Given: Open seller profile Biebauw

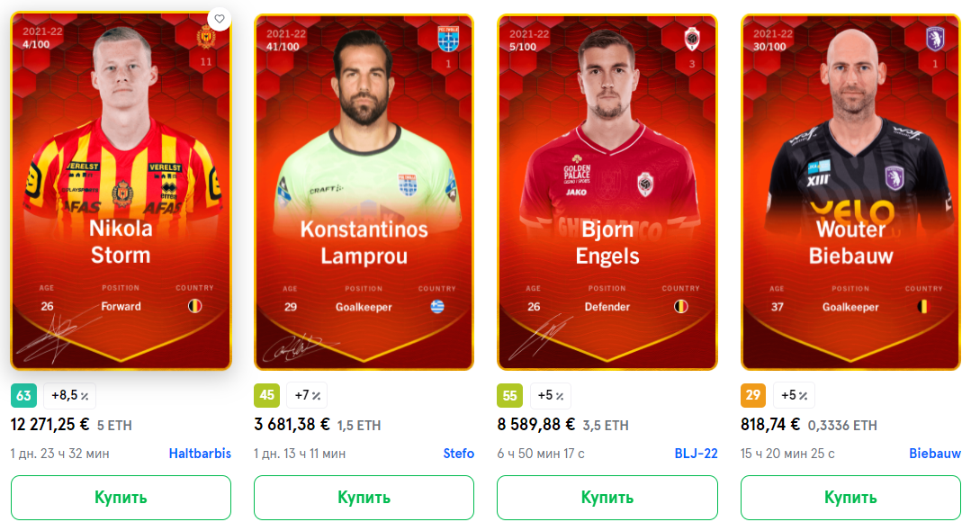Looking at the screenshot, I should click(x=935, y=454).
